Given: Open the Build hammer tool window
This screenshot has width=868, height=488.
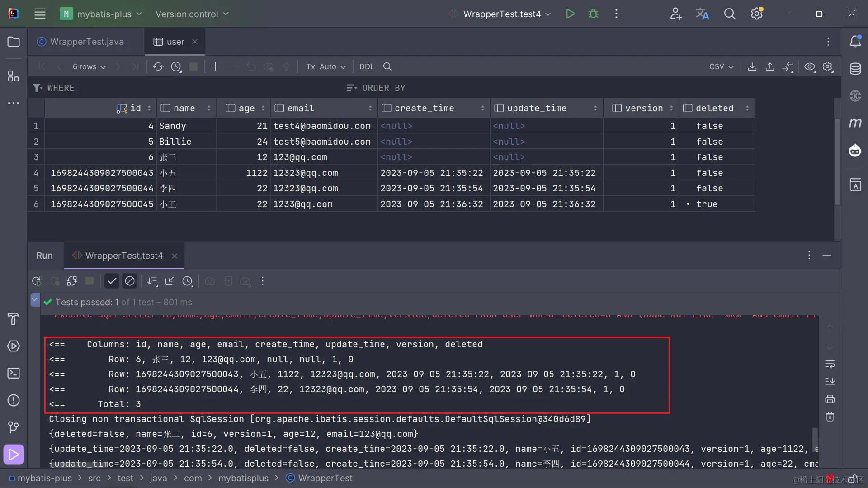Looking at the screenshot, I should (x=14, y=319).
